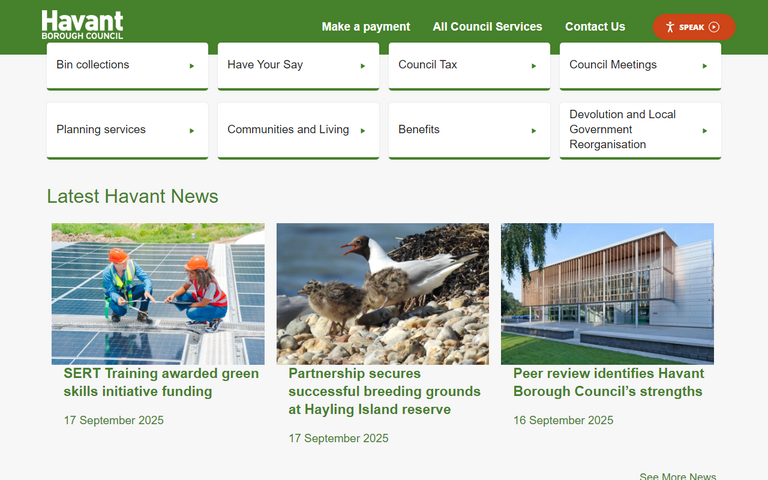Click the arrow beside Communities and Living
This screenshot has height=480, width=768.
[x=363, y=130]
